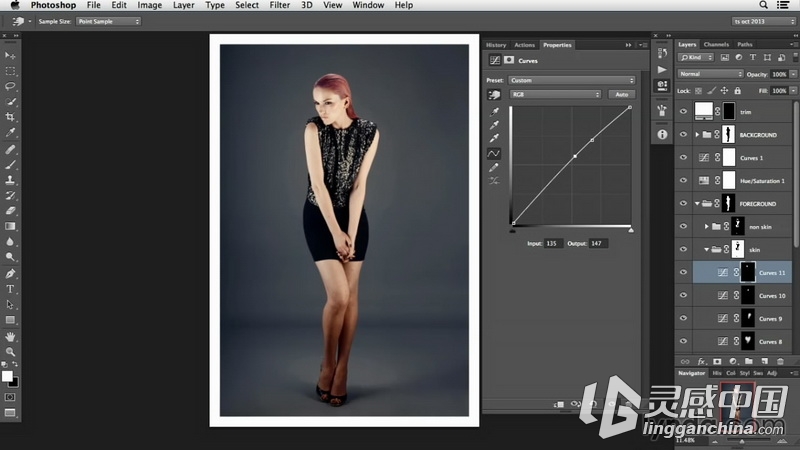Image resolution: width=800 pixels, height=450 pixels.
Task: Click the on-image adjustment hand in Curves
Action: 494,94
